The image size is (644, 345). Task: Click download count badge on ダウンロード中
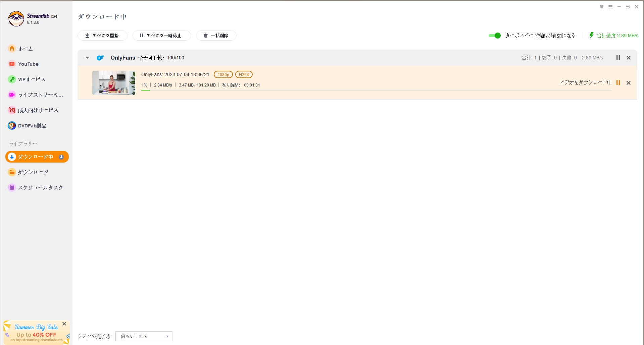(61, 157)
